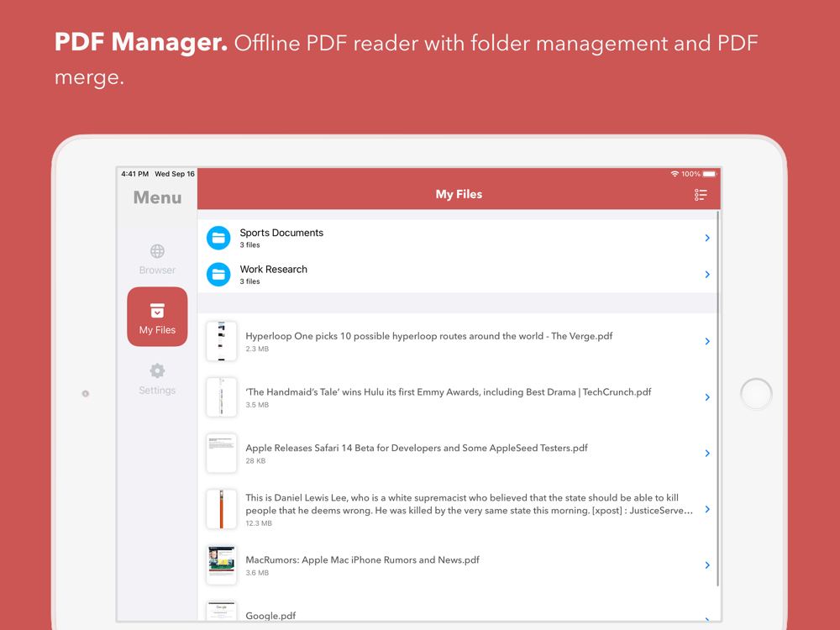The image size is (840, 630).
Task: Select 'Work Research' folder name
Action: (273, 269)
